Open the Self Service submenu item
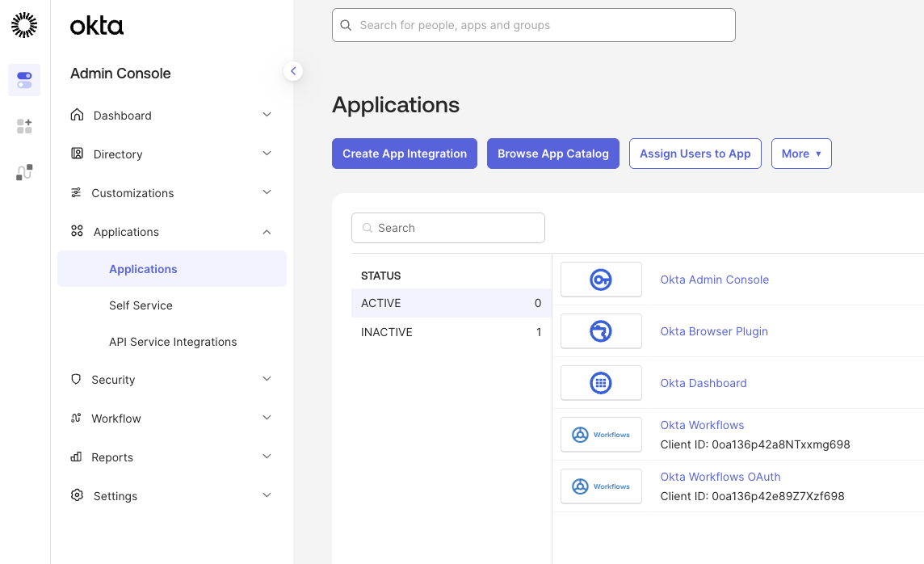 tap(141, 305)
